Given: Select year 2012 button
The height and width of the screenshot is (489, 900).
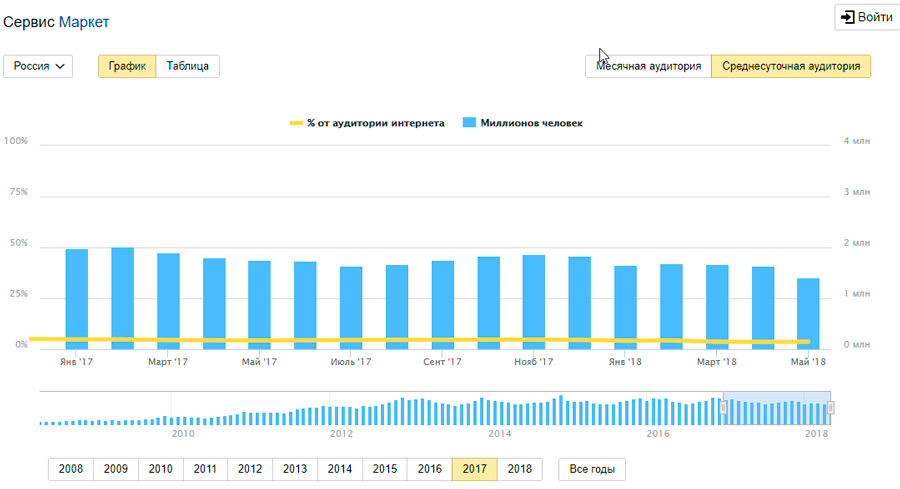Looking at the screenshot, I should click(250, 469).
